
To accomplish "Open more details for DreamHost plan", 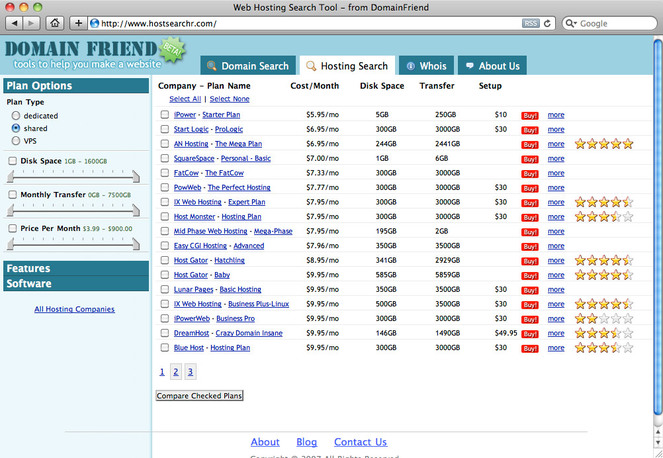I will (556, 333).
